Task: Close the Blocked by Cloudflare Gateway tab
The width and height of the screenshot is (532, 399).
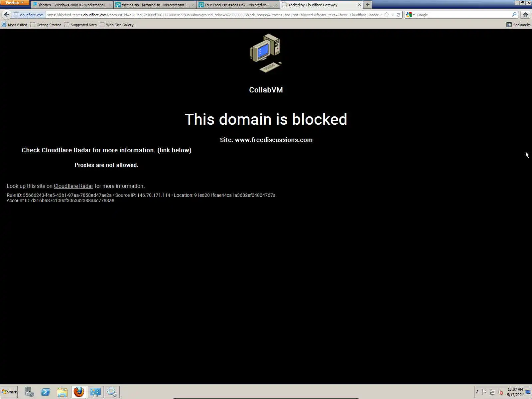Action: [359, 5]
